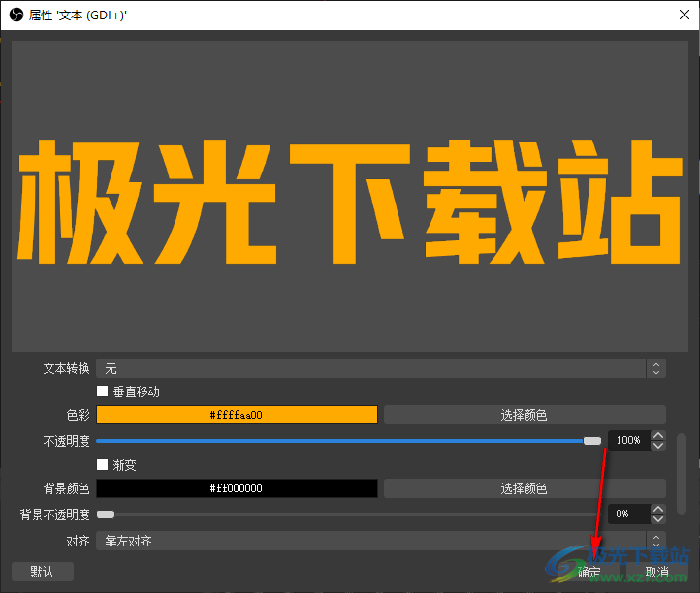Choose a text color with the 选择颜色 button beside 色彩
700x593 pixels.
[x=525, y=415]
